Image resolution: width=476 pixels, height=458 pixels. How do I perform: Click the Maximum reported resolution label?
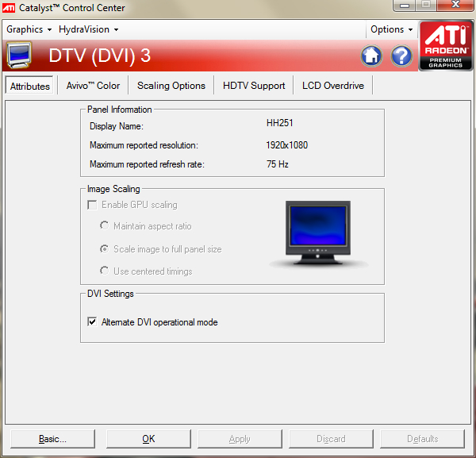pos(144,145)
